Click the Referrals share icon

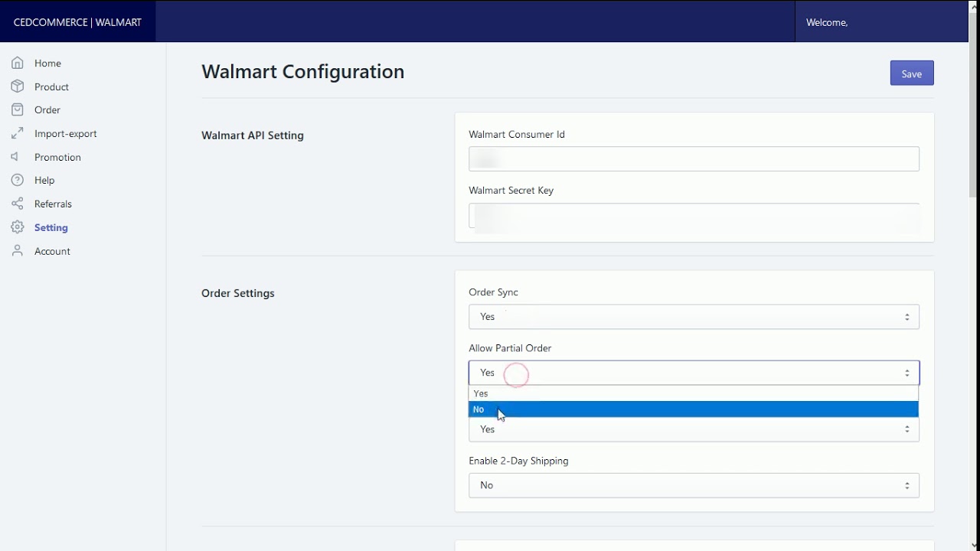click(18, 204)
